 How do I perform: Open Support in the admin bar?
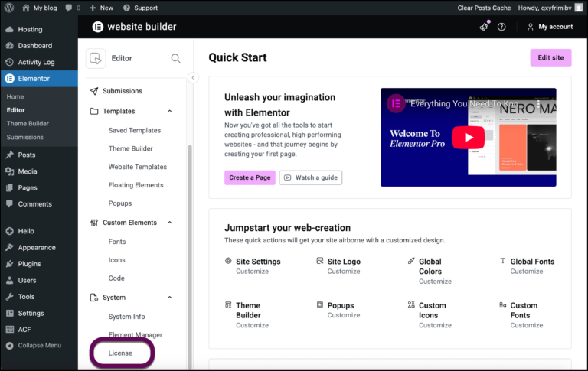point(140,8)
